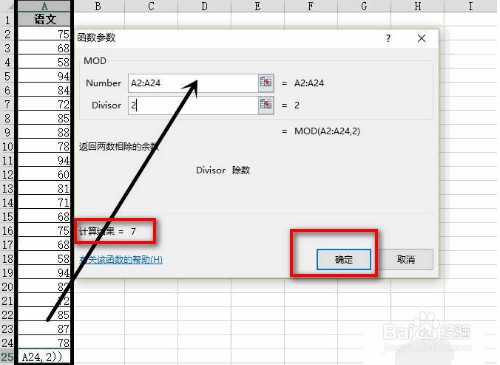The width and height of the screenshot is (500, 365).
Task: Select cell A12 containing 60
Action: click(44, 174)
